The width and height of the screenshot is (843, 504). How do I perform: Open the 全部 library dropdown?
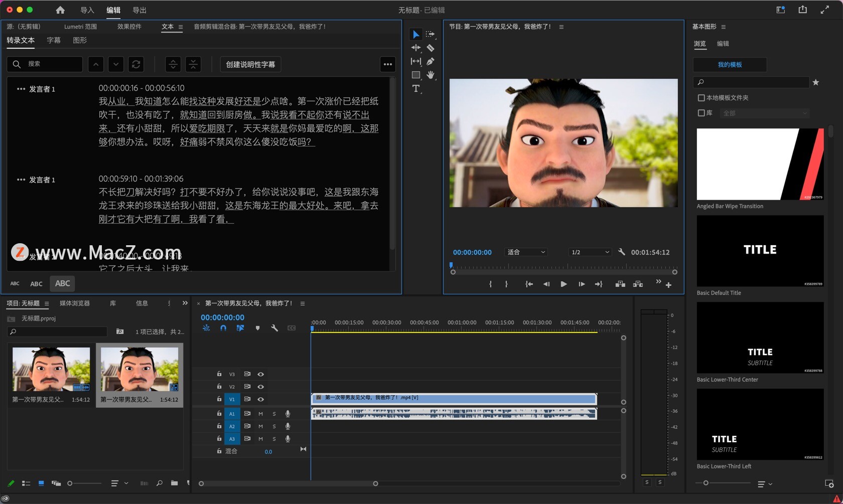765,113
